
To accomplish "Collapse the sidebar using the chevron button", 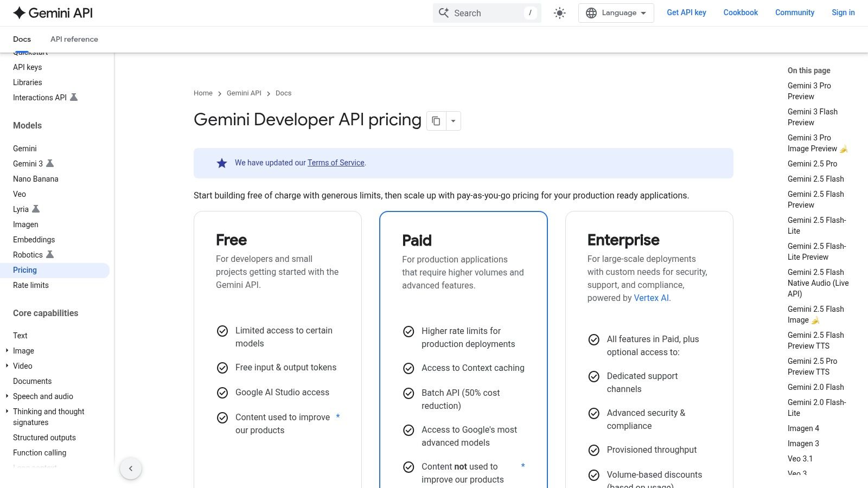I will click(131, 468).
